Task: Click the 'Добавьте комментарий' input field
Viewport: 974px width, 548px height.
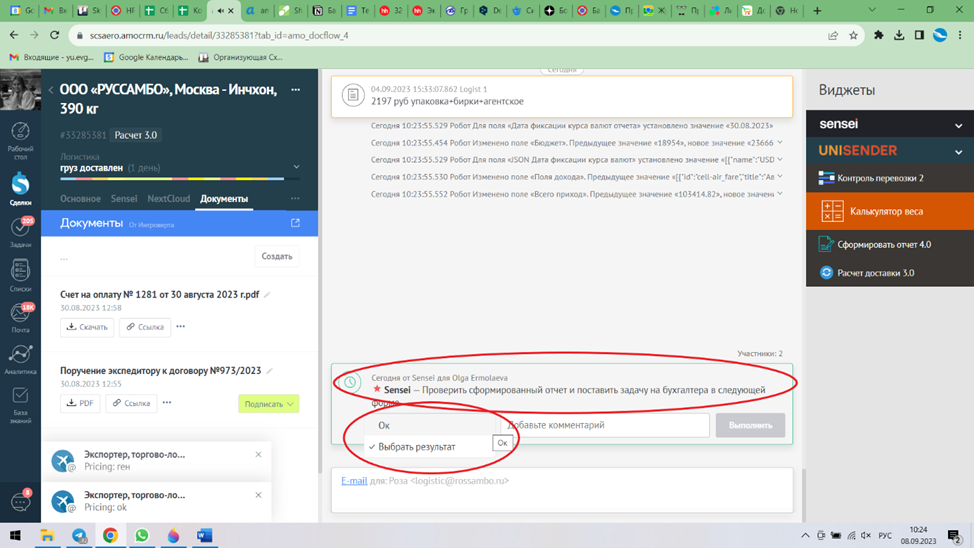Action: coord(604,425)
